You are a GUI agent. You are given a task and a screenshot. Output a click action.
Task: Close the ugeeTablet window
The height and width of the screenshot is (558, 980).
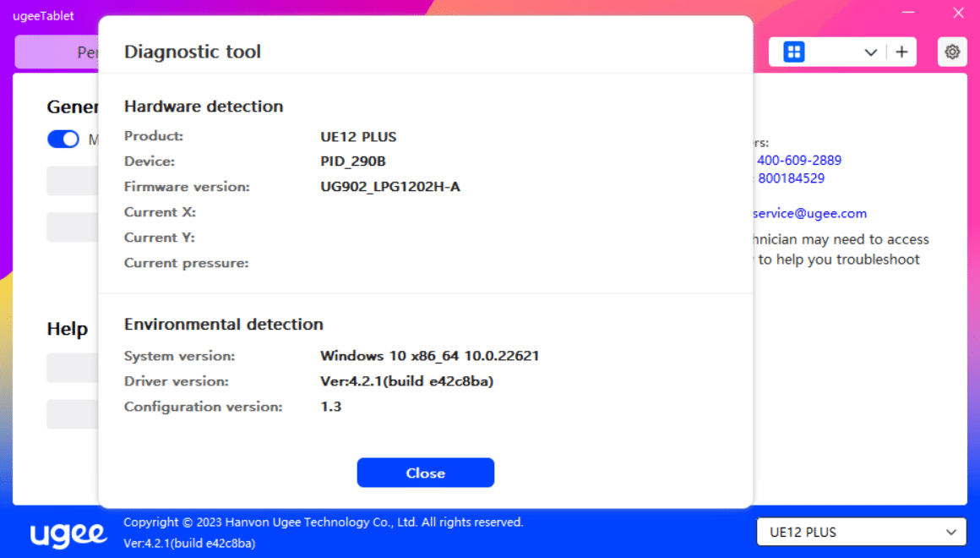coord(958,13)
